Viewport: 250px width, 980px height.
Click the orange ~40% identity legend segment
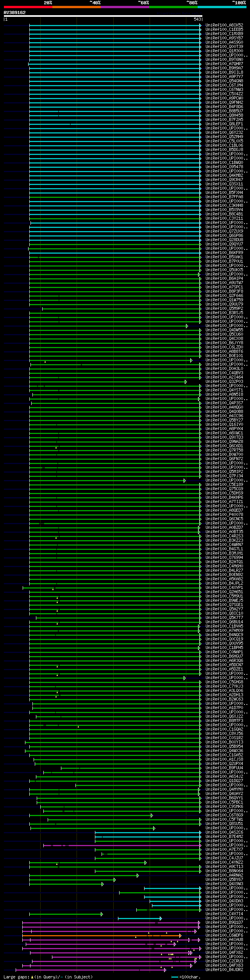77,7
